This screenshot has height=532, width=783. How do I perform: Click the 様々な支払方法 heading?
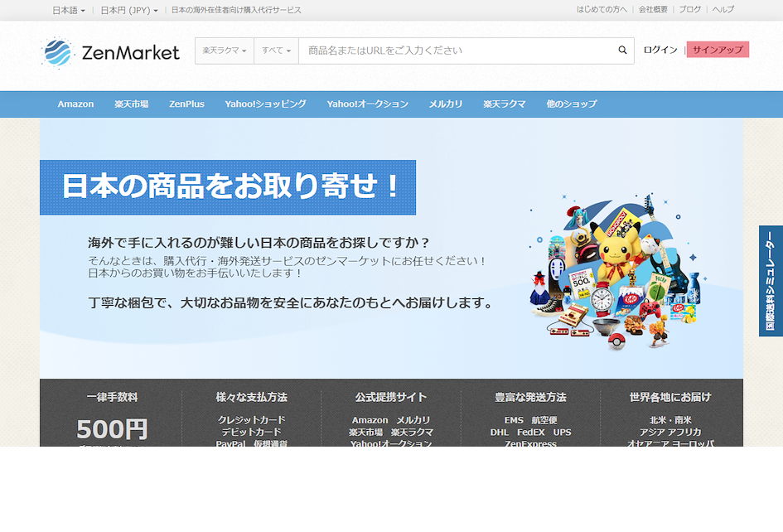[x=251, y=397]
